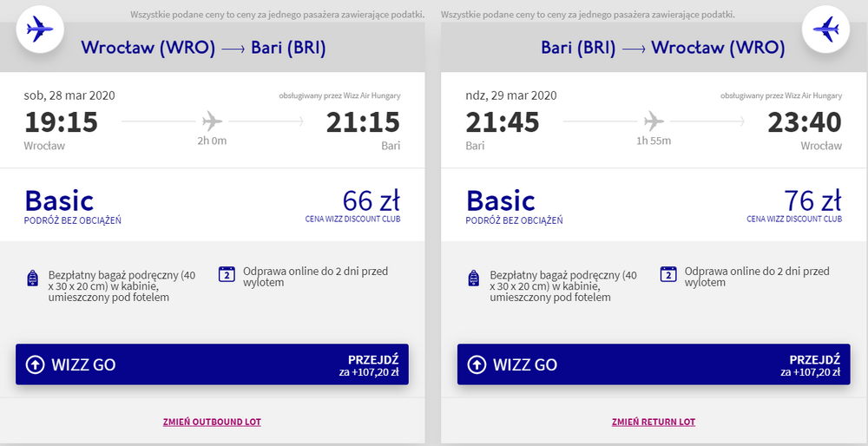The width and height of the screenshot is (868, 446).
Task: Select the return Basic fare title
Action: pos(501,200)
